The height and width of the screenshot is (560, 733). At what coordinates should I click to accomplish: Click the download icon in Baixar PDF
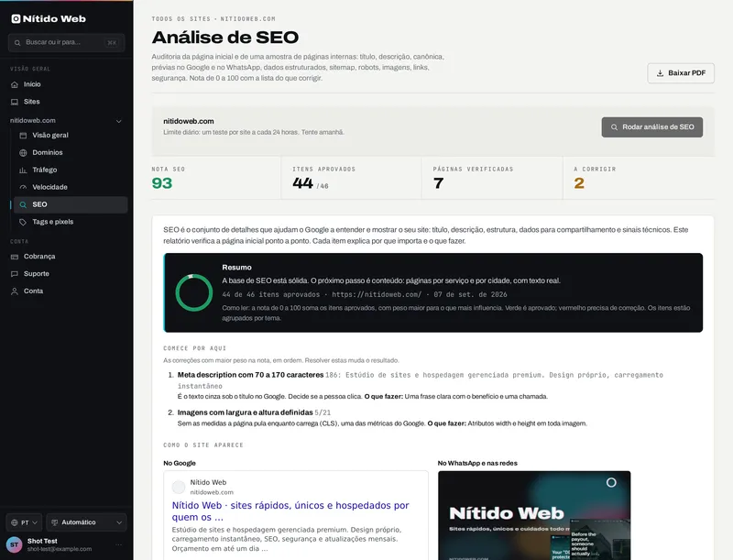pyautogui.click(x=660, y=73)
